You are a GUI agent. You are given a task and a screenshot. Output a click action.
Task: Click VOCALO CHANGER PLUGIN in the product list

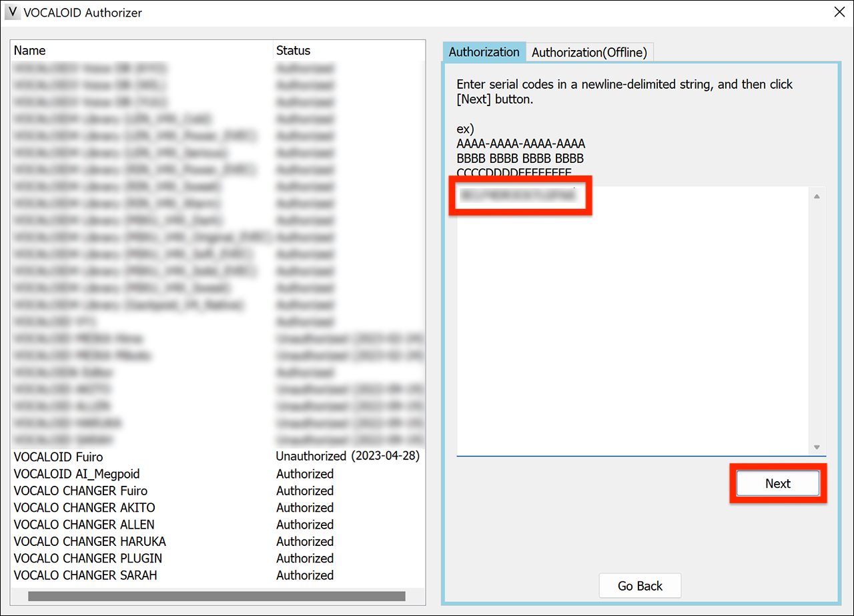(87, 558)
